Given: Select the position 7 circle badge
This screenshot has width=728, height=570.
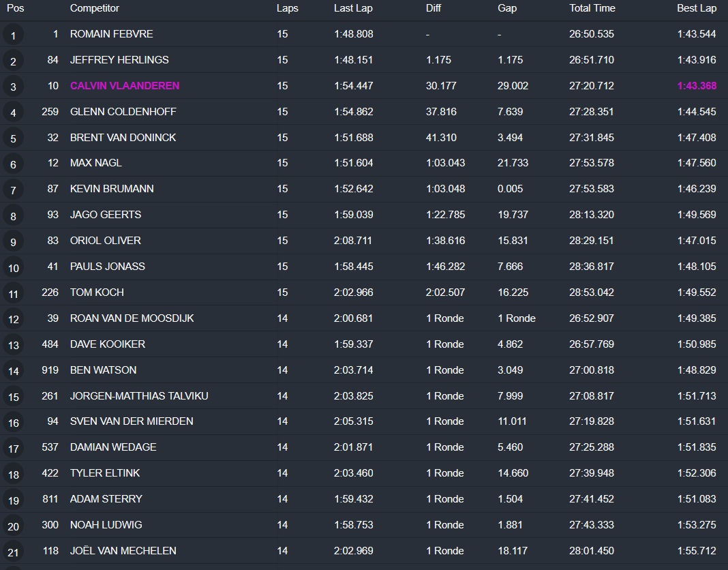Looking at the screenshot, I should click(13, 190).
